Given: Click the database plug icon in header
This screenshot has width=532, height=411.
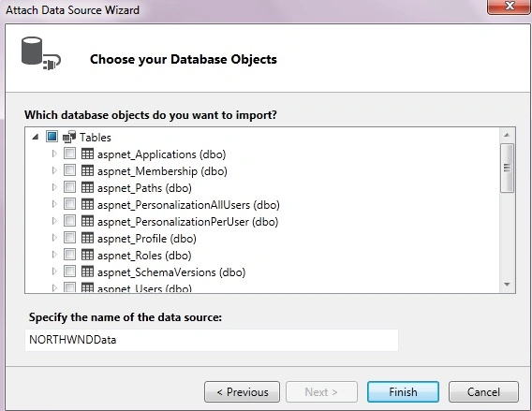Looking at the screenshot, I should coord(41,53).
